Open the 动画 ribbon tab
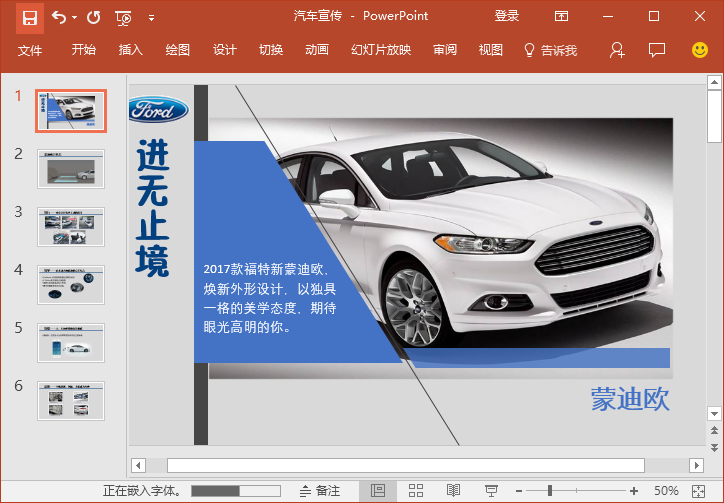Viewport: 724px width, 503px height. pyautogui.click(x=317, y=50)
